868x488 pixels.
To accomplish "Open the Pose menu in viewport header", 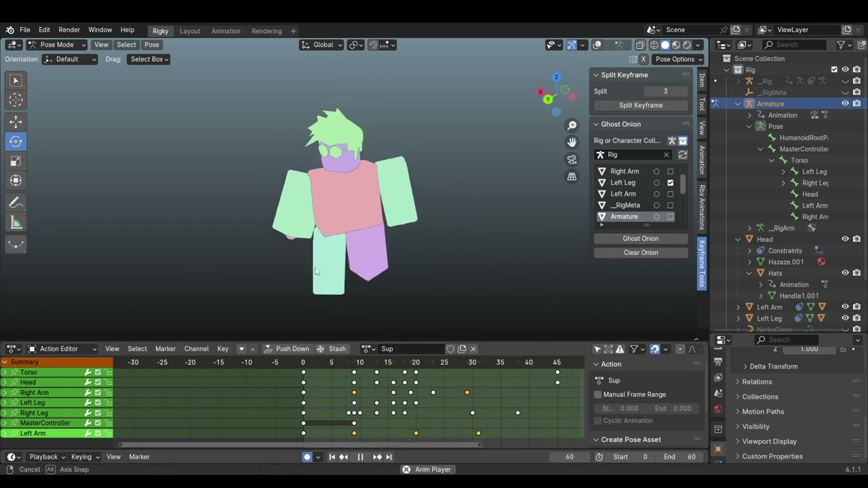I will click(151, 45).
